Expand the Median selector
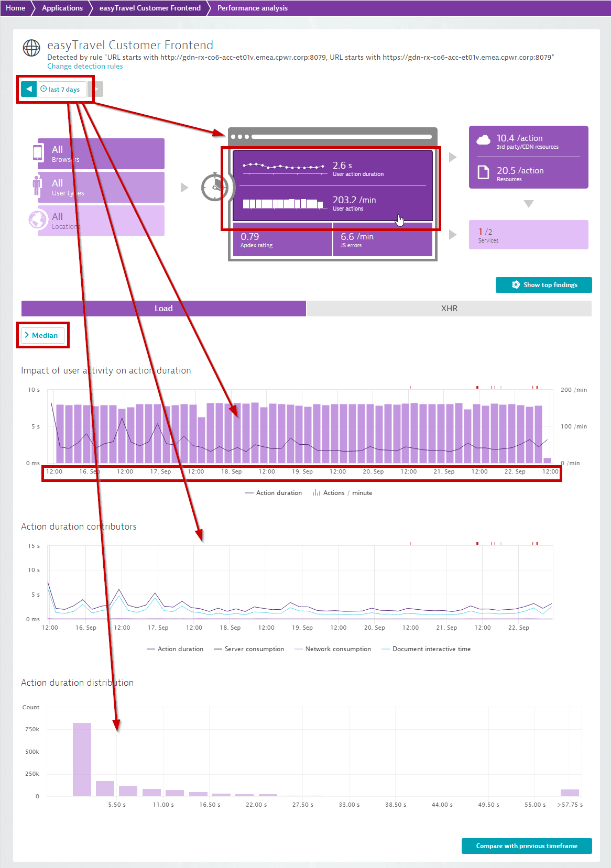Viewport: 611px width, 868px height. pos(42,335)
